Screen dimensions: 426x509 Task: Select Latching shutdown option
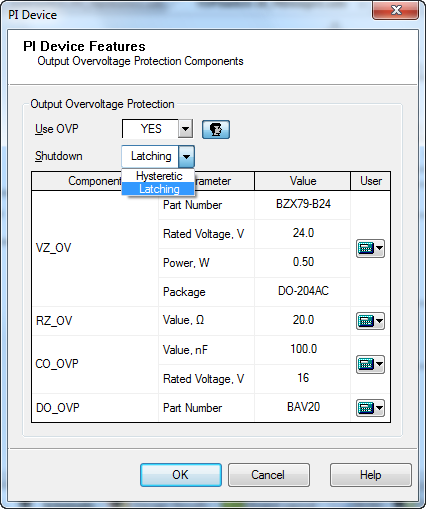[158, 189]
